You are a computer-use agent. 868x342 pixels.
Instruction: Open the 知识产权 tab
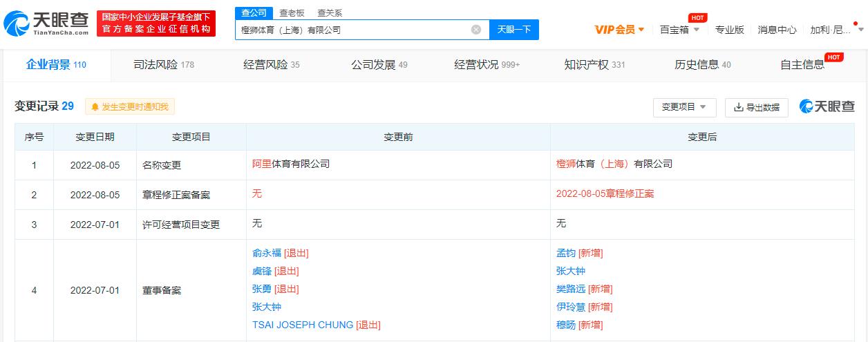(595, 65)
